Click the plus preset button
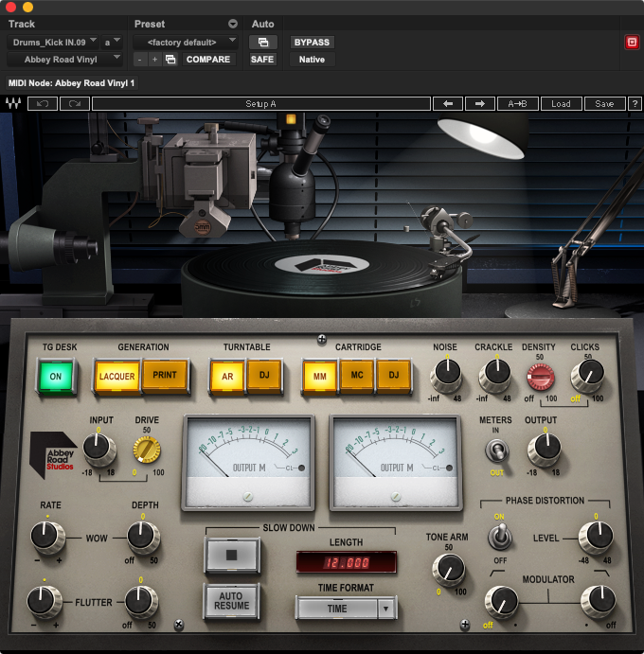This screenshot has width=644, height=654. (154, 60)
